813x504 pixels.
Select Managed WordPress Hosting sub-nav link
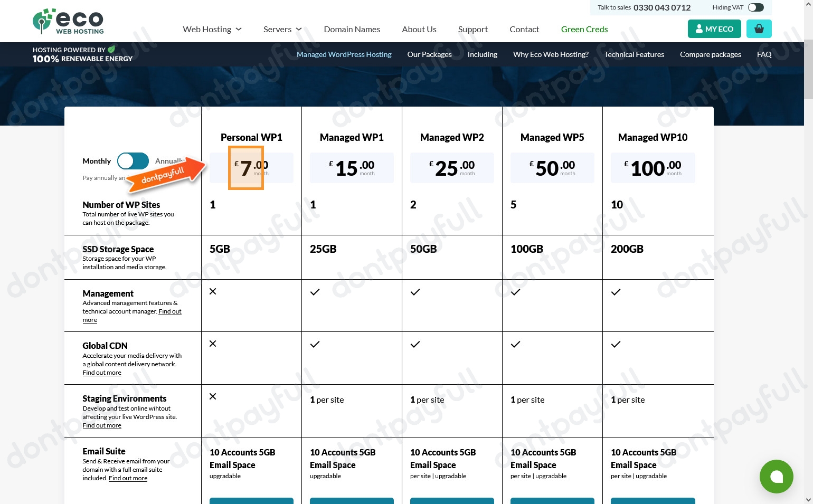pos(344,54)
